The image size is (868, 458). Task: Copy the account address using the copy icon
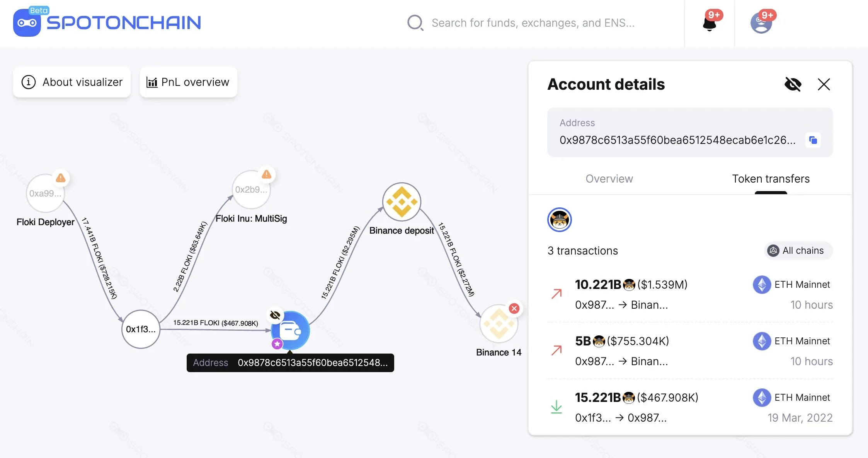pyautogui.click(x=813, y=140)
